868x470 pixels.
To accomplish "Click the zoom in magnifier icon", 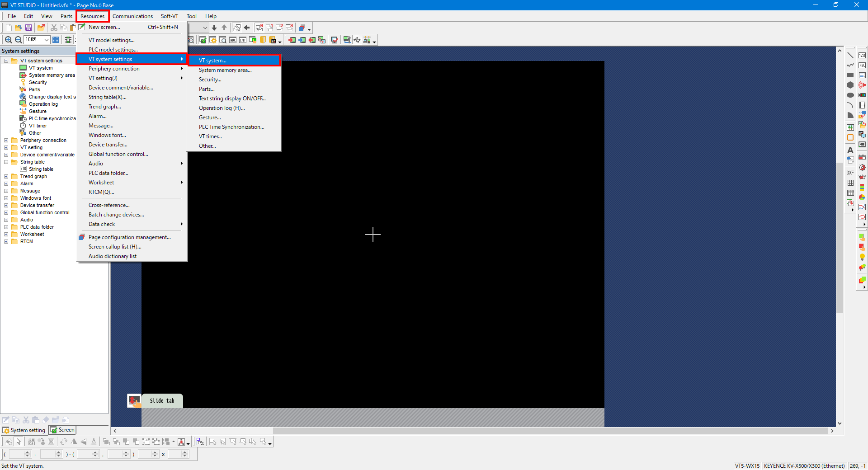I will click(x=8, y=40).
